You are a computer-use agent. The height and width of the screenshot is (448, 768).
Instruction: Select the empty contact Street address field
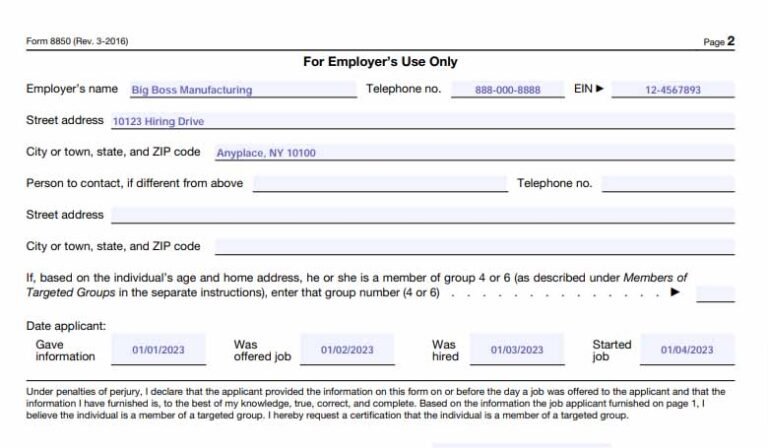point(422,215)
